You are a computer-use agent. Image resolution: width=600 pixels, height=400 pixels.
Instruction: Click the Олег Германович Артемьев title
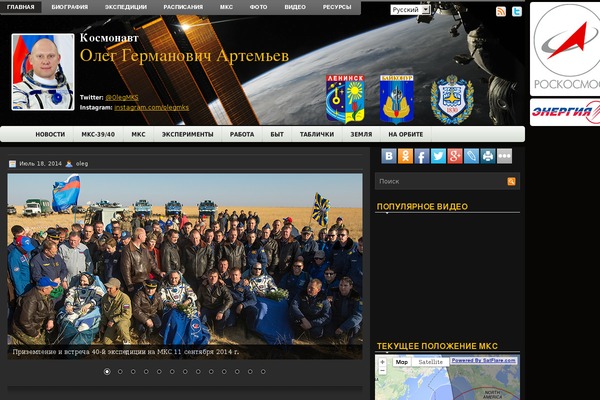[184, 56]
